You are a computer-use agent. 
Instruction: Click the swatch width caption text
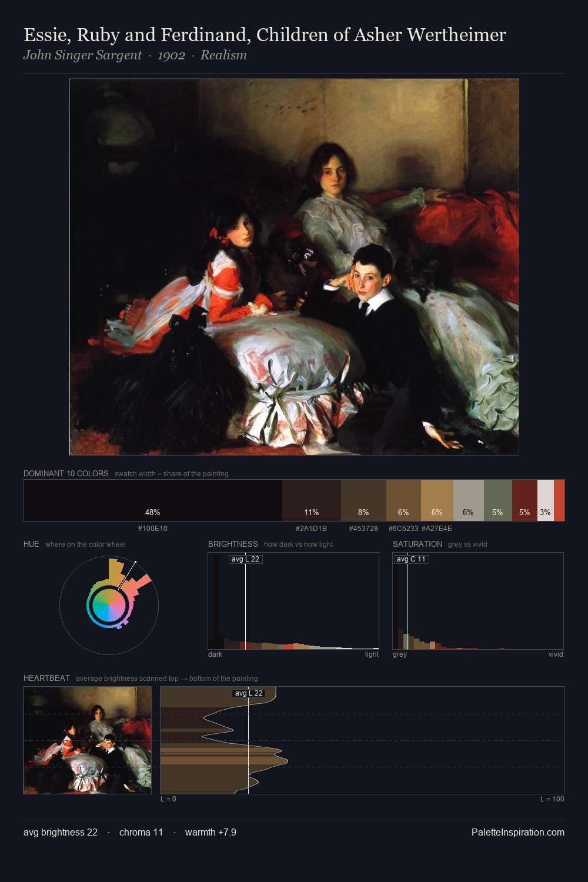[x=172, y=474]
